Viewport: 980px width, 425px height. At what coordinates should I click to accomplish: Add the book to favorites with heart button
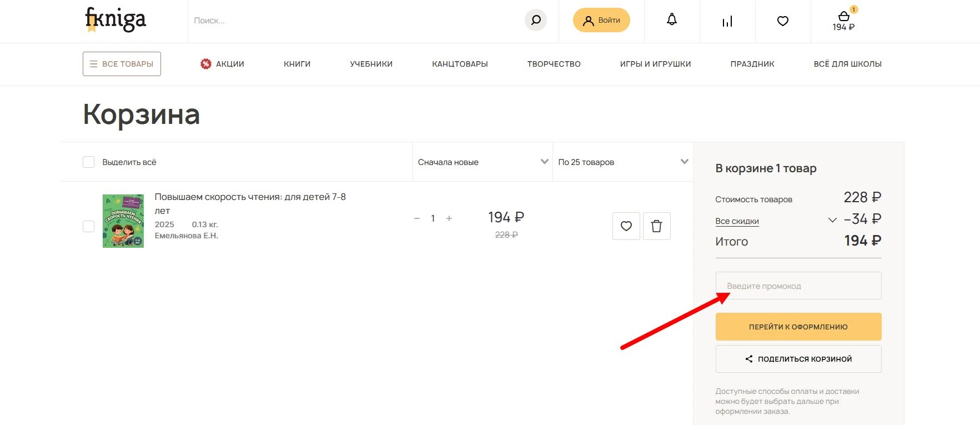[626, 226]
